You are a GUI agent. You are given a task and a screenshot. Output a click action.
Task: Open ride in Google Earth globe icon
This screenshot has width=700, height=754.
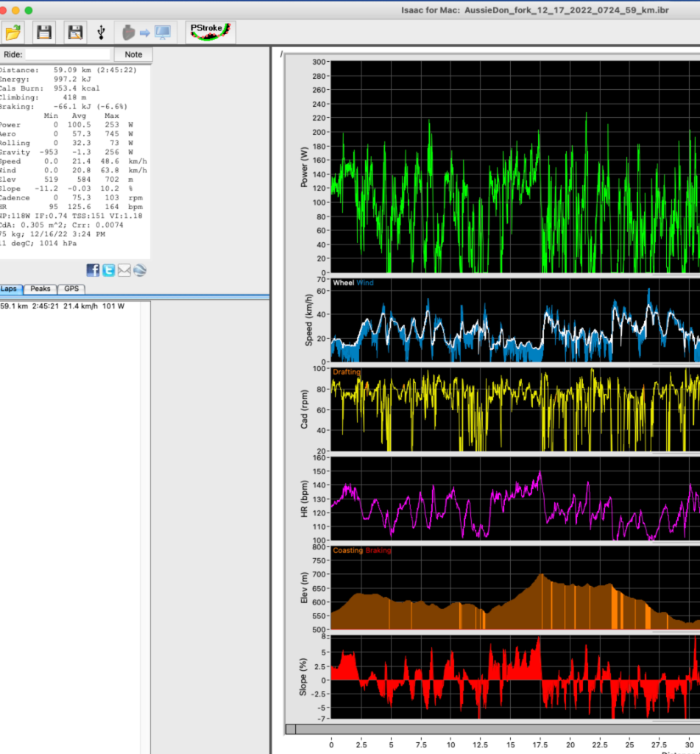click(140, 270)
